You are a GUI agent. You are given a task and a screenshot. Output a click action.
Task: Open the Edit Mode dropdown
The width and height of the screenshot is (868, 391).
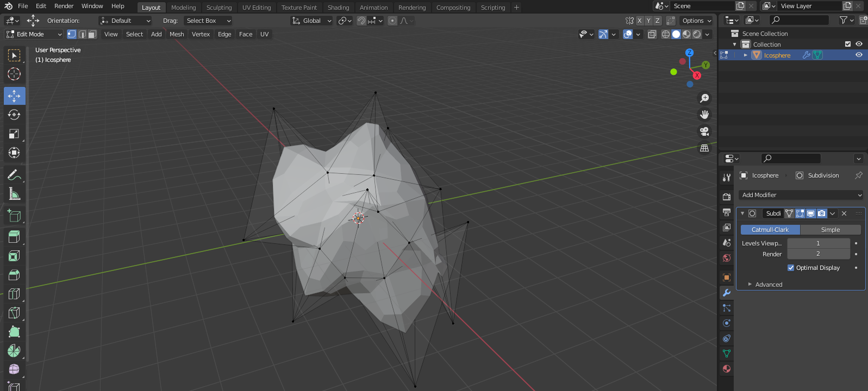(x=34, y=34)
